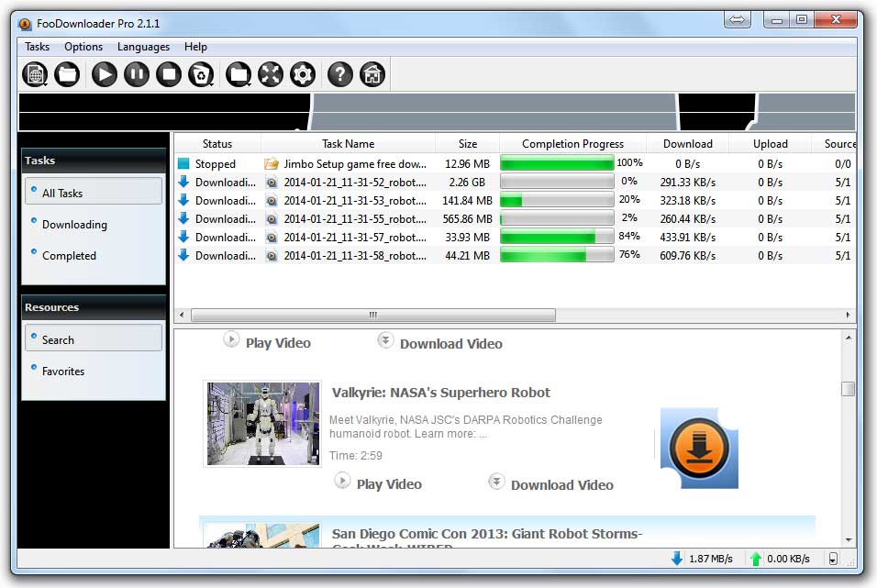877x588 pixels.
Task: Open settings via the gear toolbar icon
Action: 303,74
